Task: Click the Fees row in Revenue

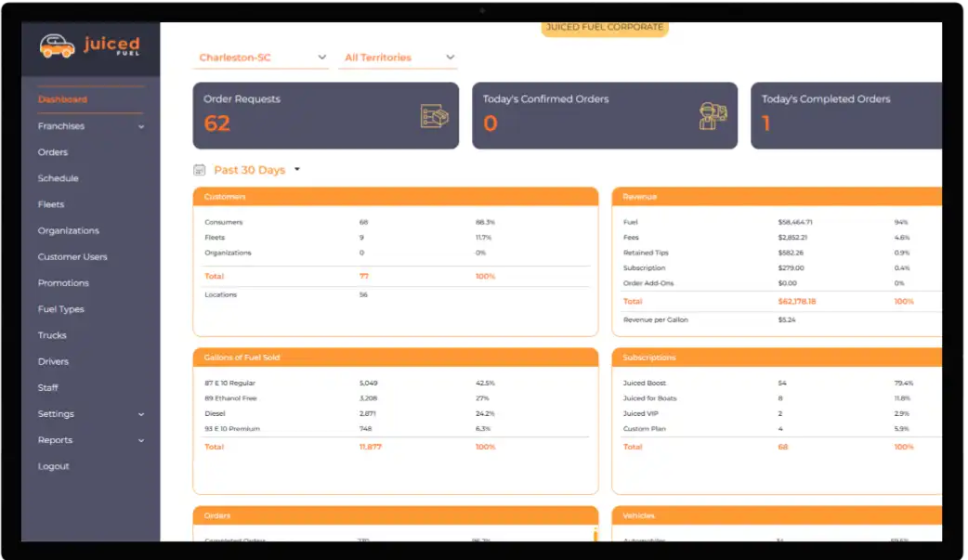Action: (x=781, y=238)
